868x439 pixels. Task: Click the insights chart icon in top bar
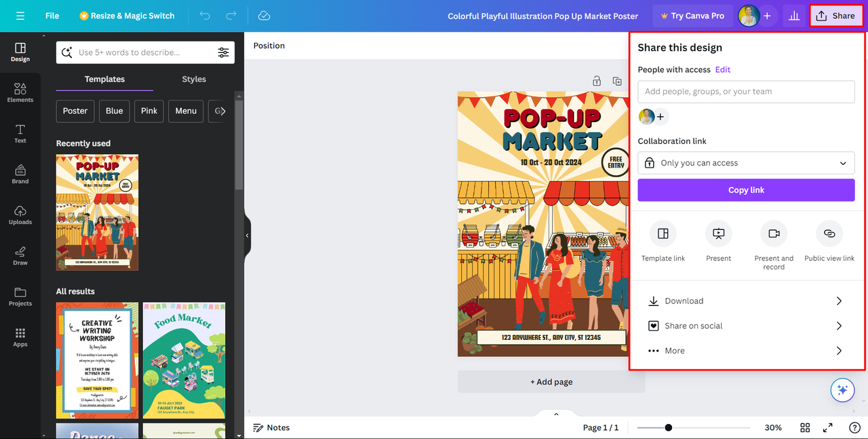(794, 16)
